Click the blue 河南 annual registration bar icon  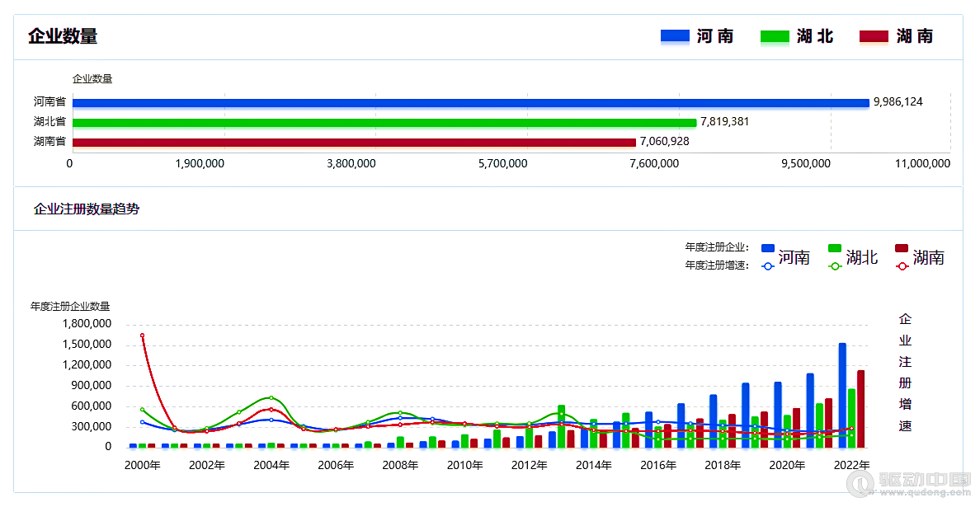pos(768,248)
